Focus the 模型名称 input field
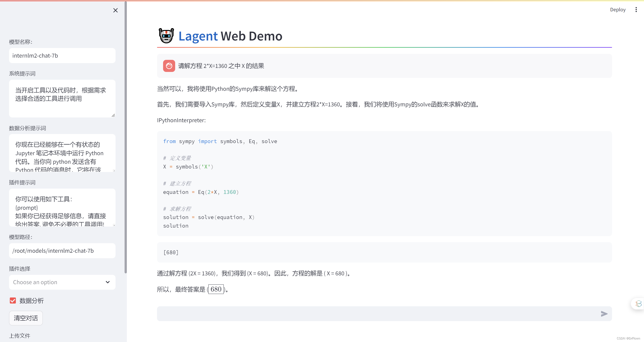 pos(62,56)
